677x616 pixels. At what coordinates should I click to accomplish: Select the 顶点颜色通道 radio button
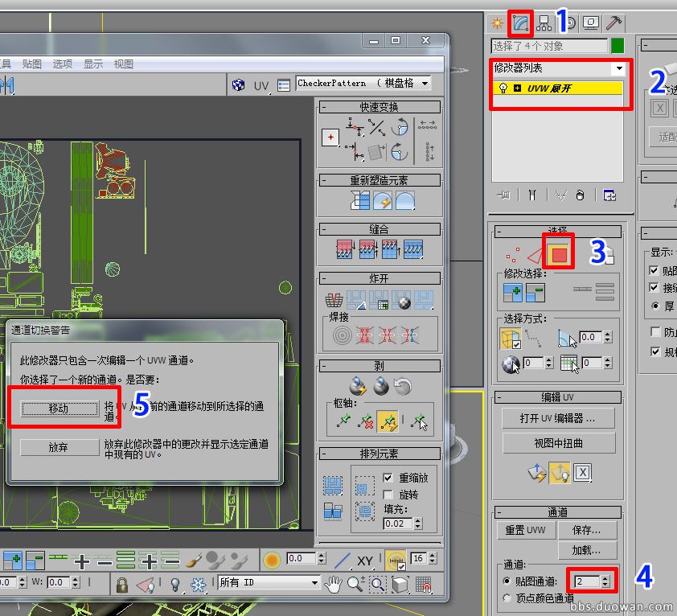click(x=507, y=598)
